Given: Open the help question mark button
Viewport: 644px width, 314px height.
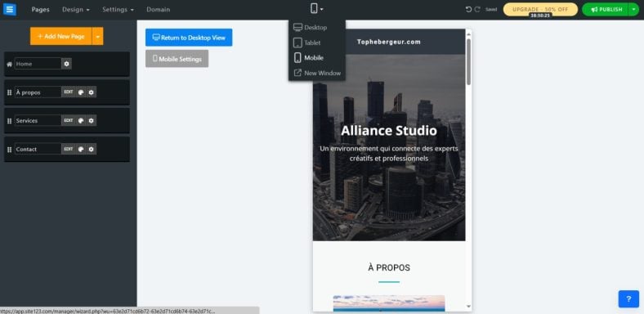Looking at the screenshot, I should pos(628,299).
